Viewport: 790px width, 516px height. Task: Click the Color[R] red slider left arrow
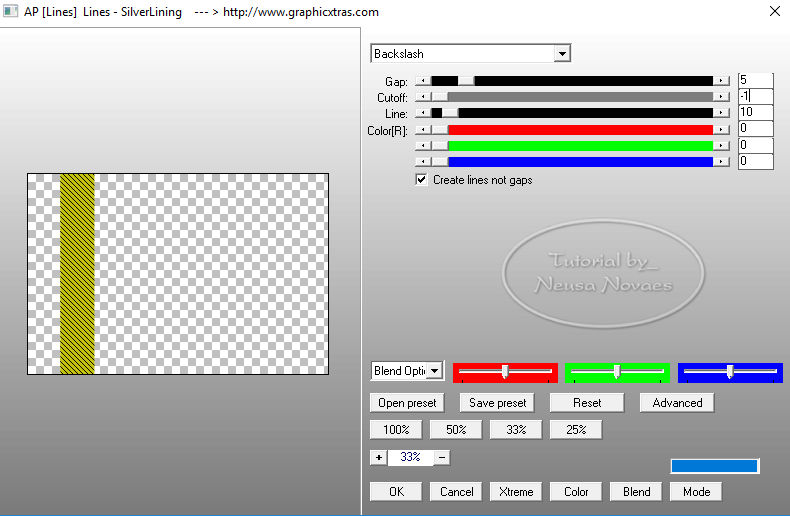[423, 130]
